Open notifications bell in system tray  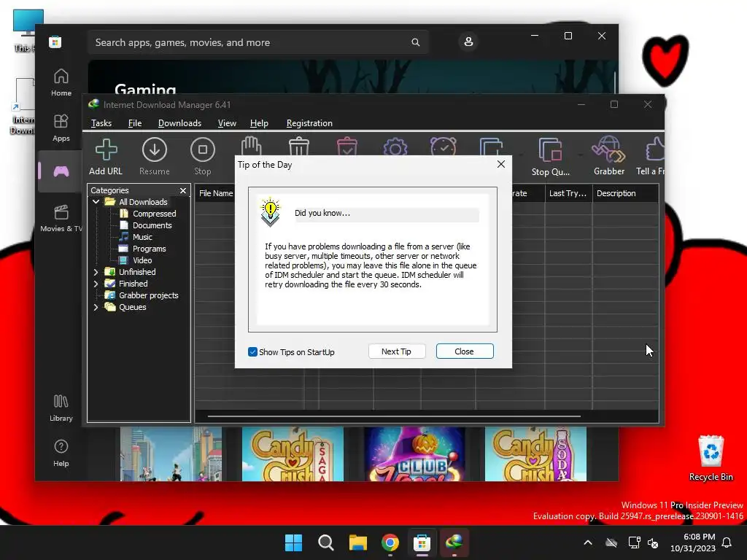727,542
